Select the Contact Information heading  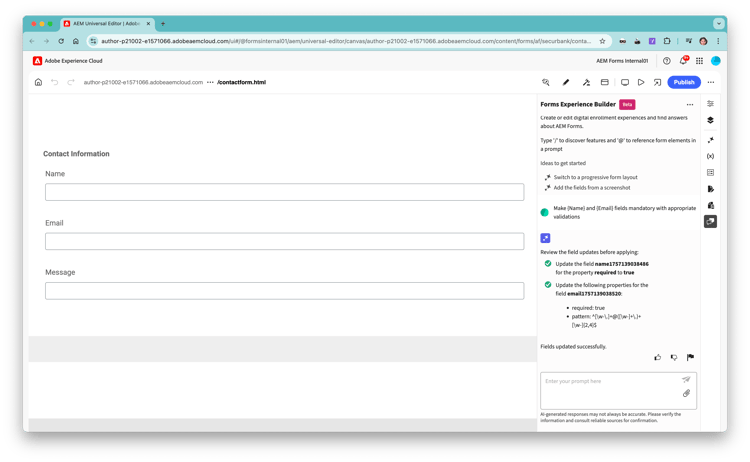76,154
